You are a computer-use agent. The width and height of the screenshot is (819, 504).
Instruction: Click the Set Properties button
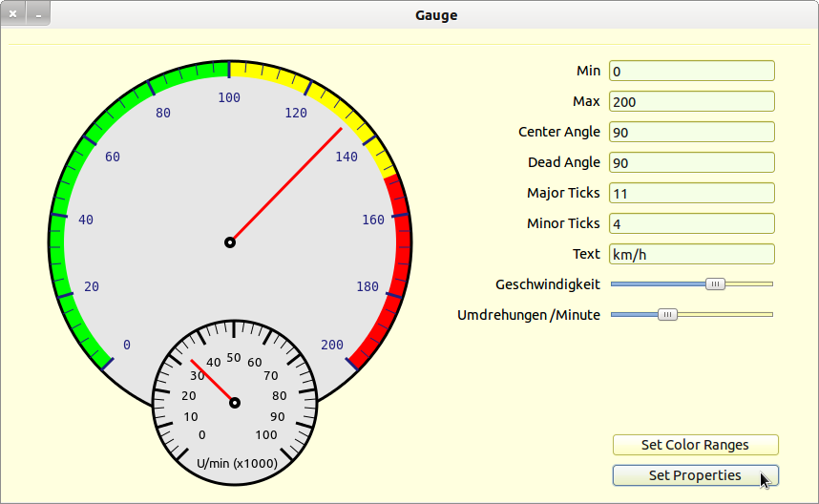tap(694, 475)
